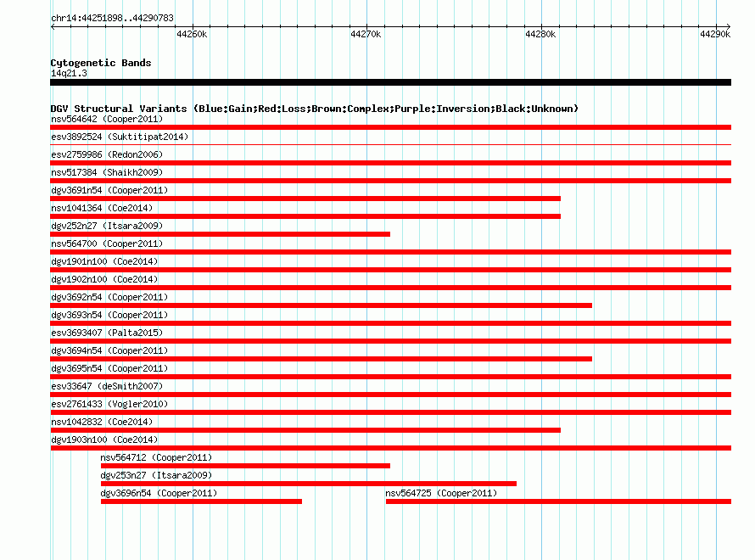Open the nsv1041364 (Coe2014) variant label
This screenshot has width=755, height=560.
(102, 208)
